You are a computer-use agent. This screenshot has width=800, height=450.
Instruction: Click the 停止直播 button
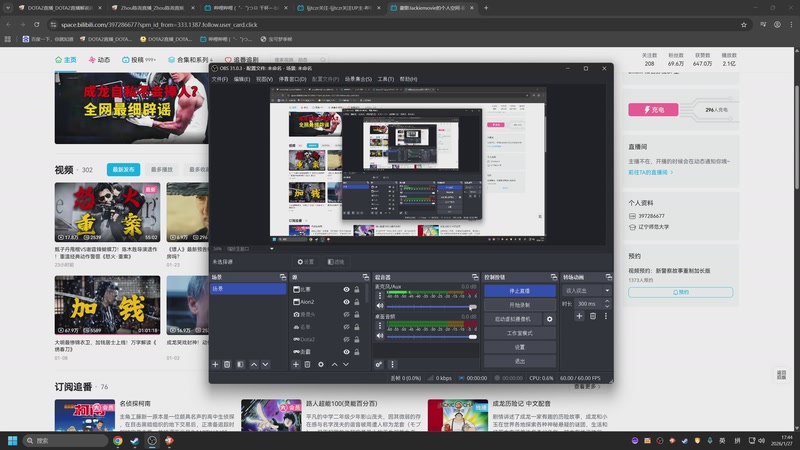[519, 290]
